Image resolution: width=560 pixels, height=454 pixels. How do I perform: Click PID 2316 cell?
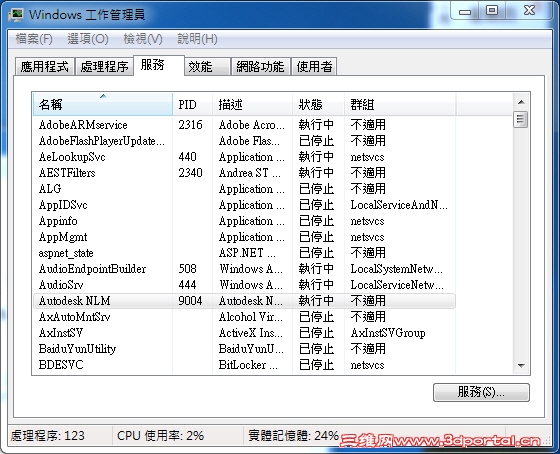pyautogui.click(x=190, y=125)
